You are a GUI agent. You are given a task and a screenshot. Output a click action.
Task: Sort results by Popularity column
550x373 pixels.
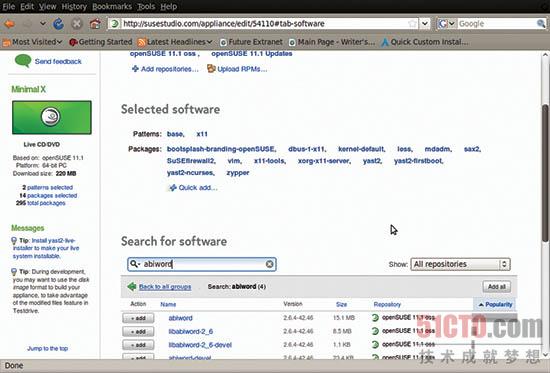[x=496, y=304]
